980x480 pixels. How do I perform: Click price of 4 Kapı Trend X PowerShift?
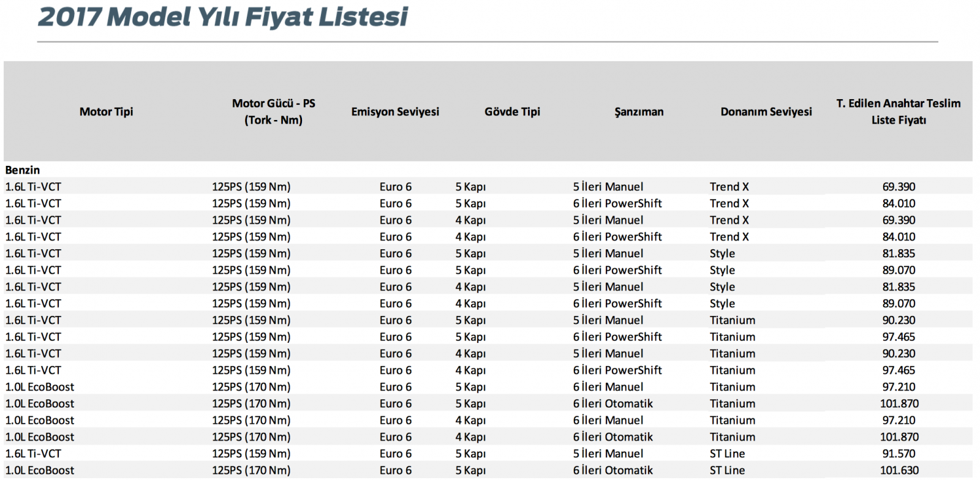[x=899, y=237]
